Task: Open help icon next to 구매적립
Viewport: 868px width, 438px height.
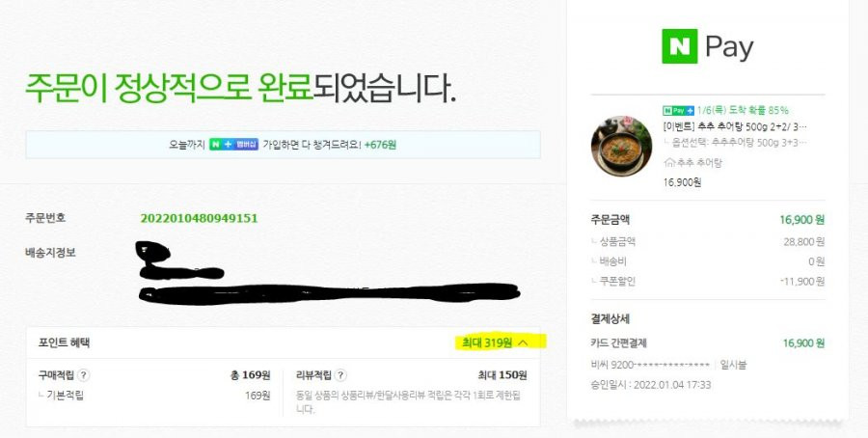Action: click(83, 375)
